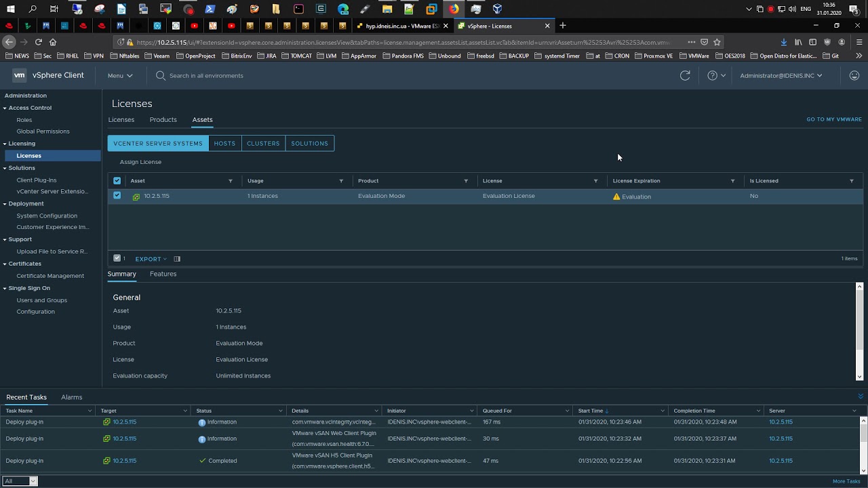868x488 pixels.
Task: Bookmark this page with the star
Action: click(717, 42)
